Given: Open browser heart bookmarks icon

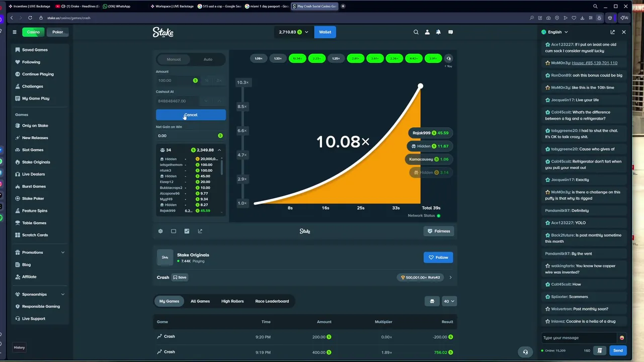Looking at the screenshot, I should [574, 18].
